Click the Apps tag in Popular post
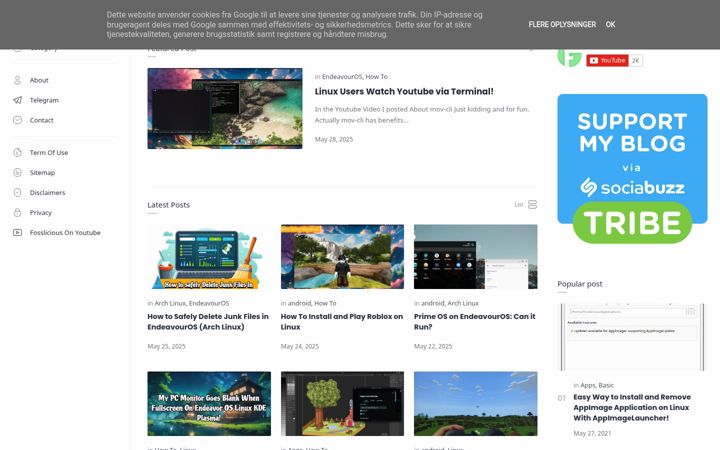 [587, 385]
